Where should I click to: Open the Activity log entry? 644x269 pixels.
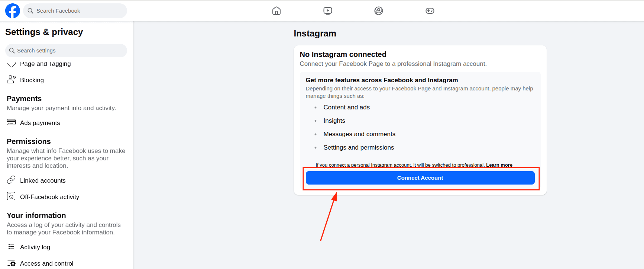pos(35,247)
